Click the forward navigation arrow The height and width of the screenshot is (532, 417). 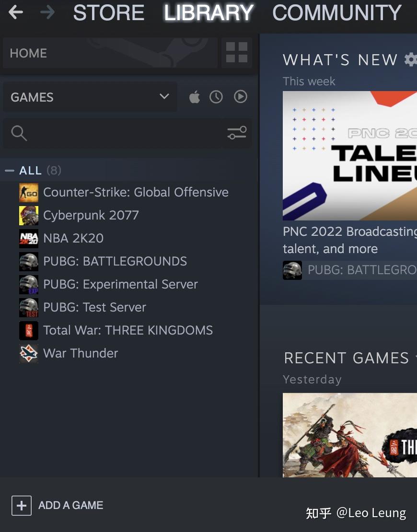tap(47, 13)
